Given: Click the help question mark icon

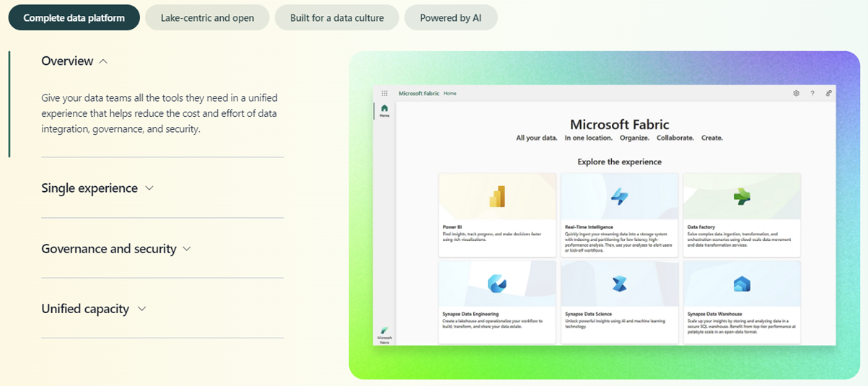Looking at the screenshot, I should 812,93.
